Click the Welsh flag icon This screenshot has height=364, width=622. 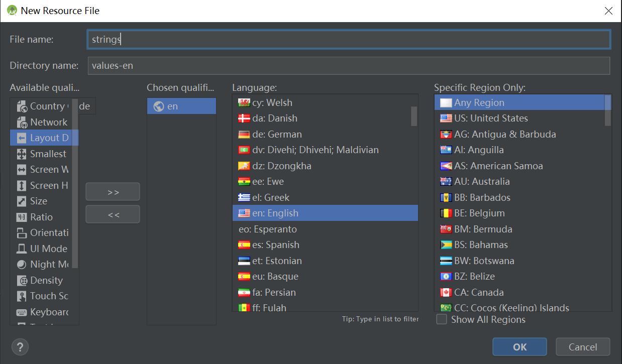point(244,102)
